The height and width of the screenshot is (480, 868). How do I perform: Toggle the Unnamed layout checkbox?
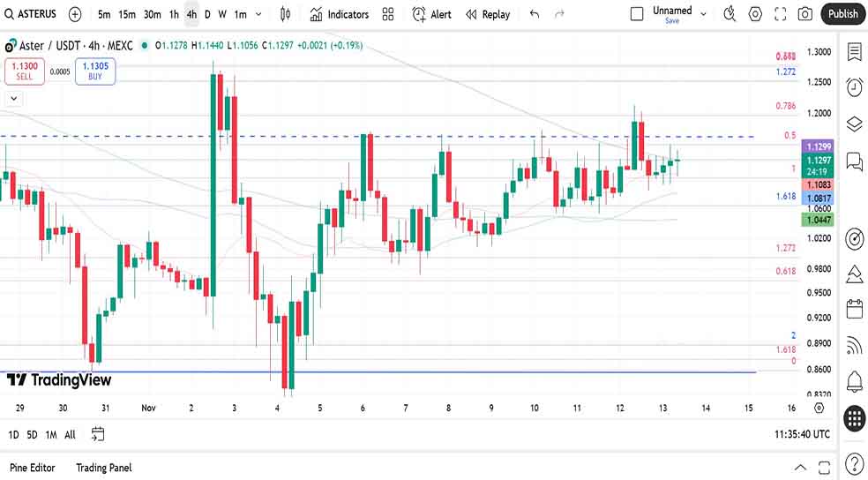637,14
